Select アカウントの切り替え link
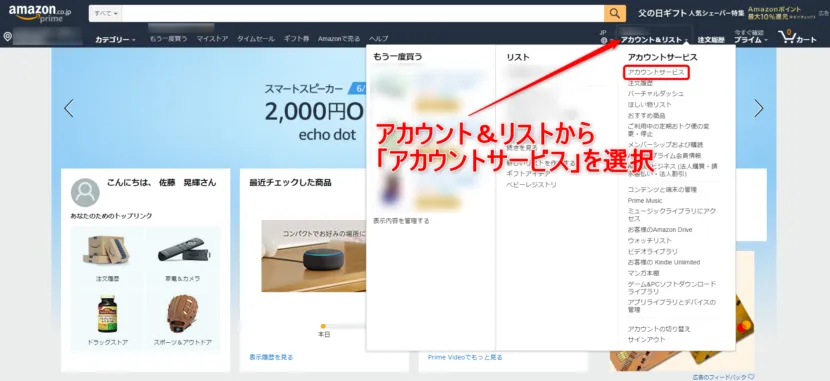 (659, 329)
